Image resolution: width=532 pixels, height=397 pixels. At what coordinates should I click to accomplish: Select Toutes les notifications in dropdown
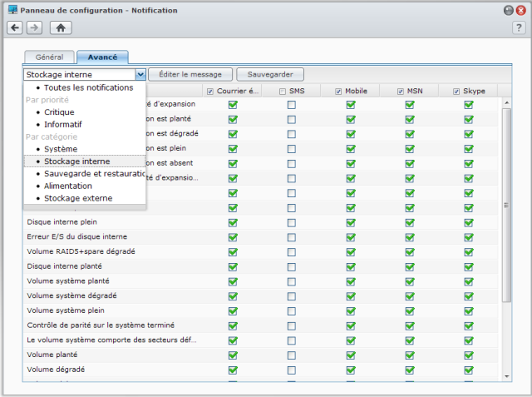(x=88, y=87)
